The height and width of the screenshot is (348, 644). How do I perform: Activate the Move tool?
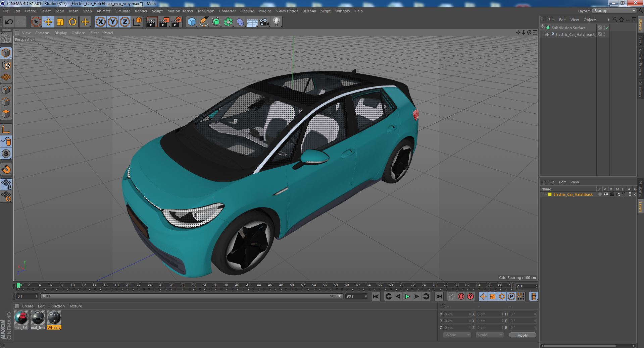[x=48, y=22]
